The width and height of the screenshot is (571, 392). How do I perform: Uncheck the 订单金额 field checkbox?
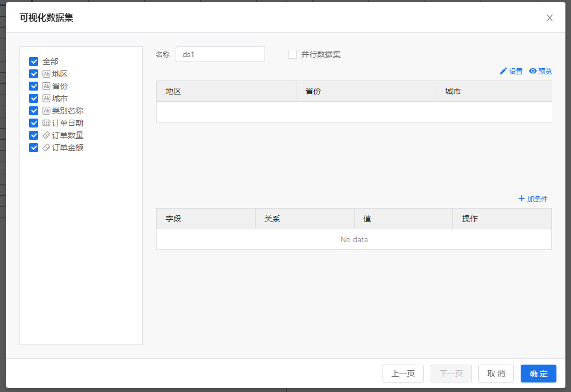(34, 148)
